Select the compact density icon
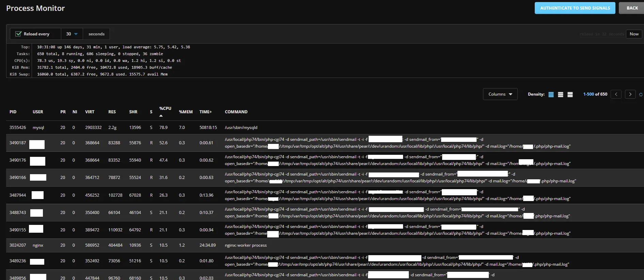644x280 pixels. point(551,95)
